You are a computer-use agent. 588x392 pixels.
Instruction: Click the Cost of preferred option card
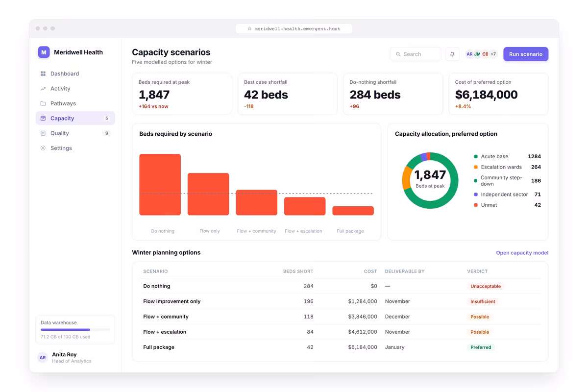point(498,94)
